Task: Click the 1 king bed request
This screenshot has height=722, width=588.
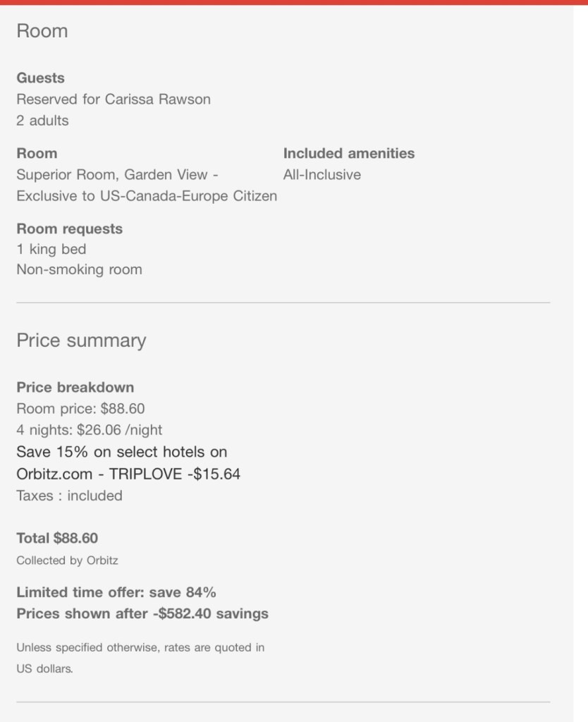Action: [51, 249]
